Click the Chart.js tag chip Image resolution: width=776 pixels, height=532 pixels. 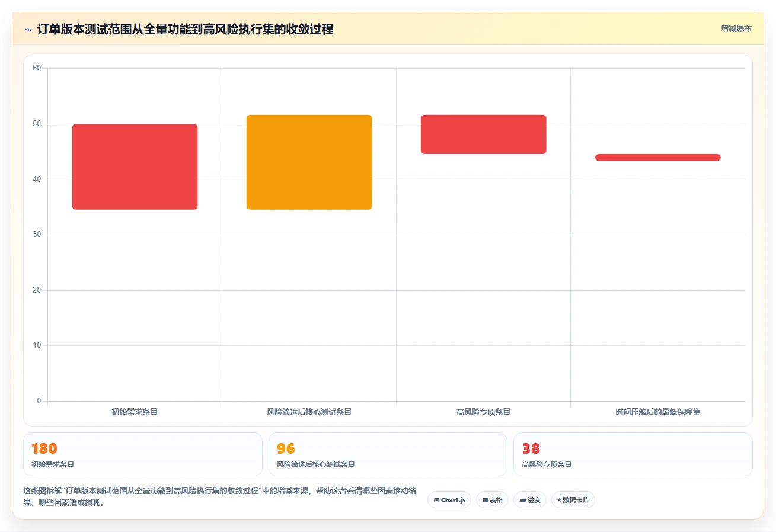click(449, 500)
